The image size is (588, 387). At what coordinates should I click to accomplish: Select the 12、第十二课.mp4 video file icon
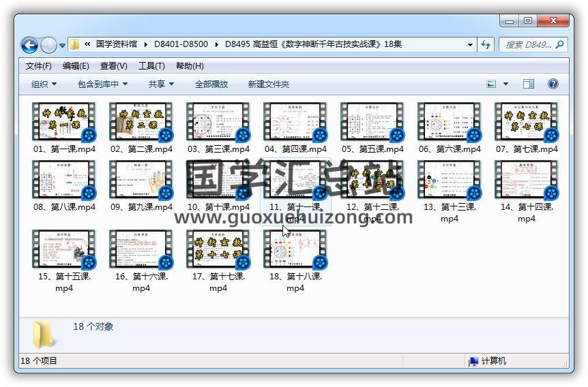(372, 179)
